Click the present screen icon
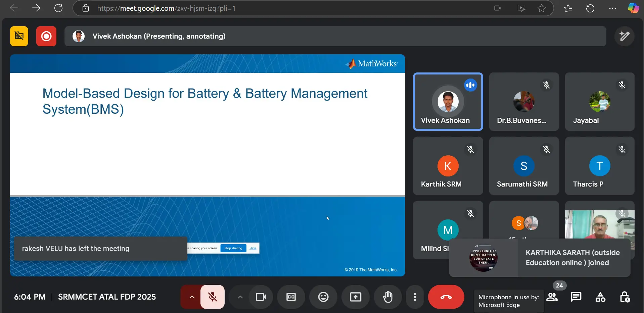Viewport: 644px width, 313px height. coord(355,297)
